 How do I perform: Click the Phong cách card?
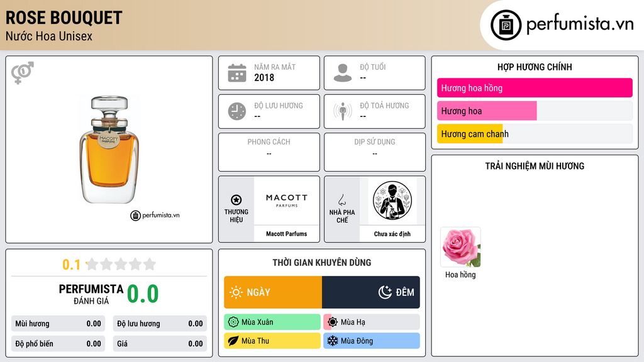tap(269, 152)
